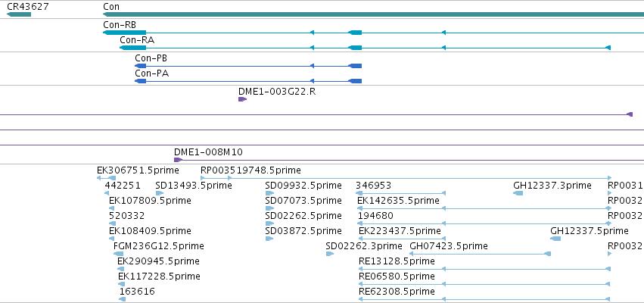
Task: Select EK223437.5prime EST label
Action: pos(400,231)
